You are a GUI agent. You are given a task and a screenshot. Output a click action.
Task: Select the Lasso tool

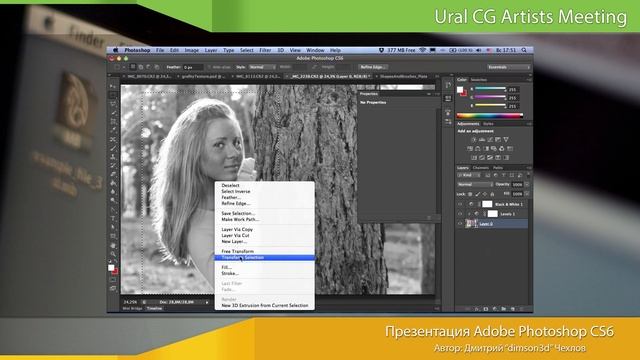click(x=113, y=103)
